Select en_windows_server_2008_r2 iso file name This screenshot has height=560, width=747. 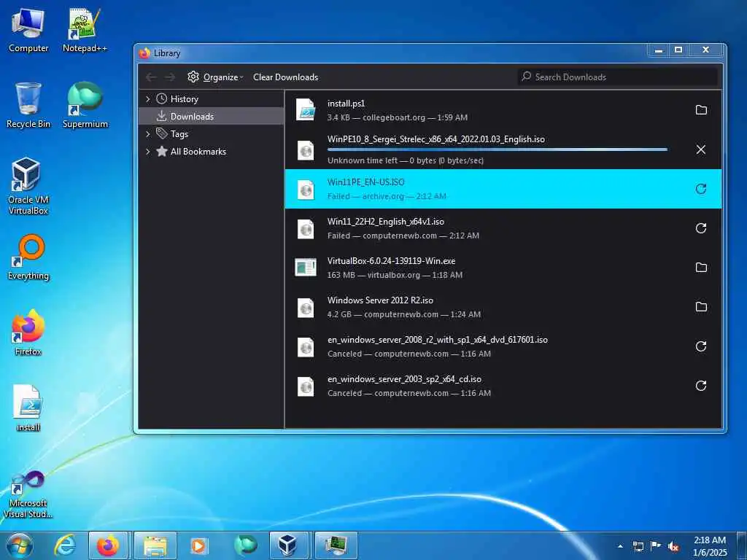pos(438,340)
